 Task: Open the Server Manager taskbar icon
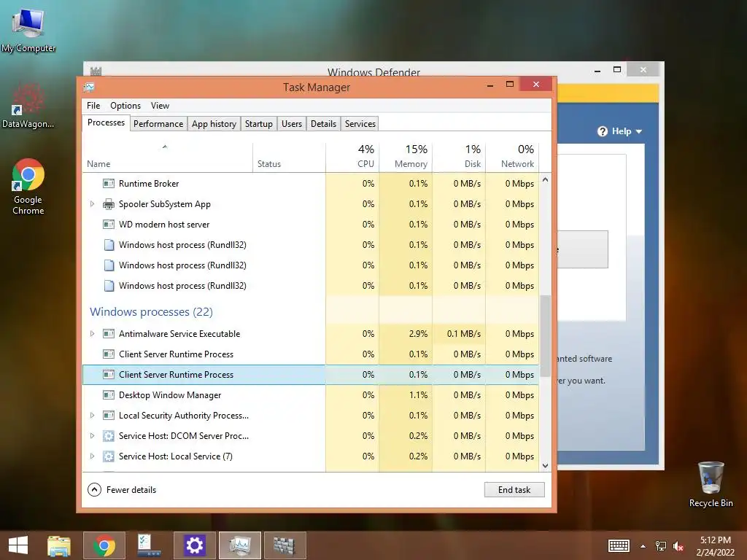(149, 545)
